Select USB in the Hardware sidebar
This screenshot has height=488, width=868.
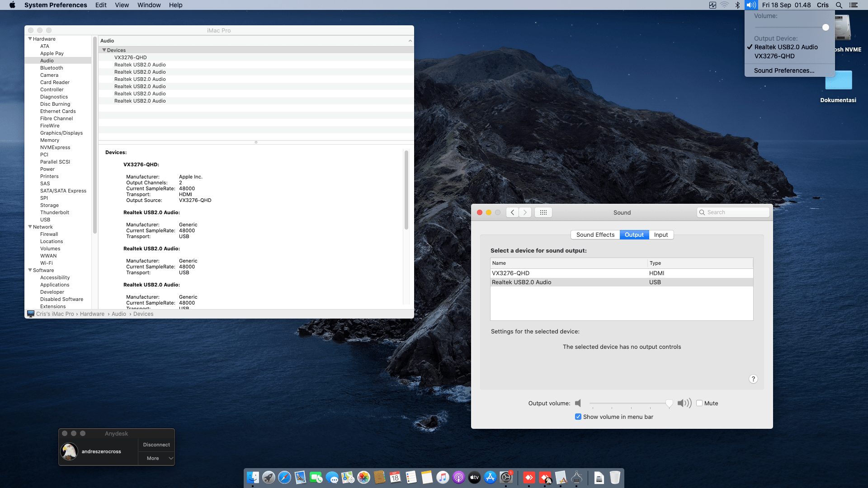45,220
